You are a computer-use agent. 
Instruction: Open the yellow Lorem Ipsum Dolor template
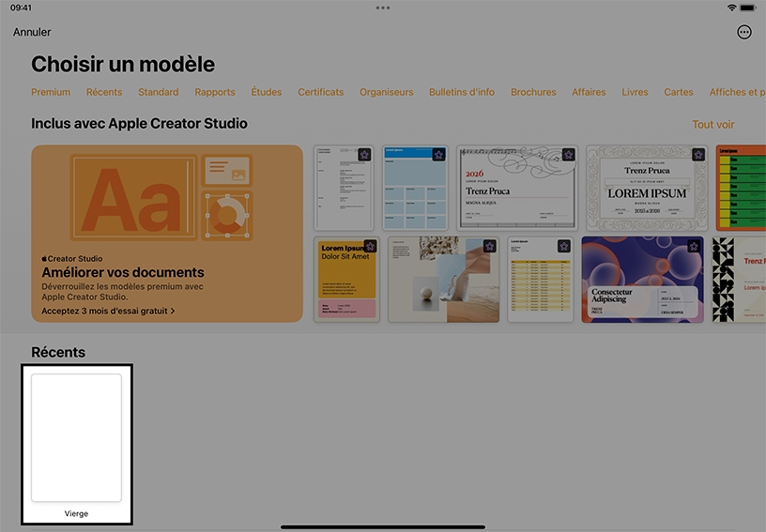[346, 280]
